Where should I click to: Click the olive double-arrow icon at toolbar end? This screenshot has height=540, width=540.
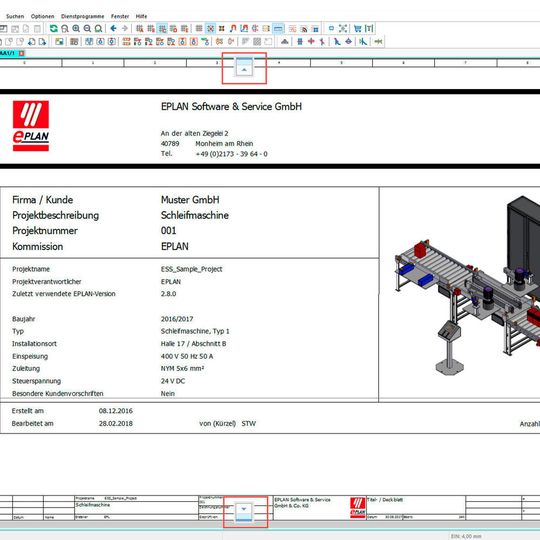(378, 42)
